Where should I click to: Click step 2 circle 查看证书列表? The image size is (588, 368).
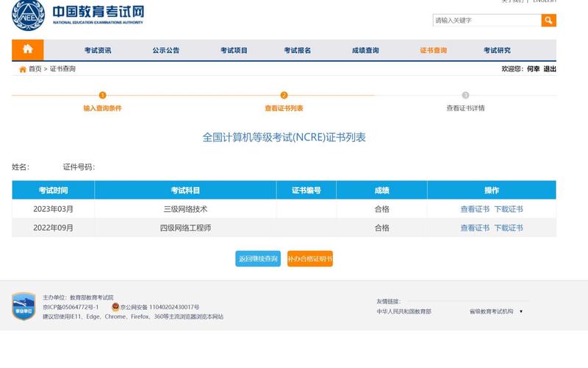tap(284, 96)
